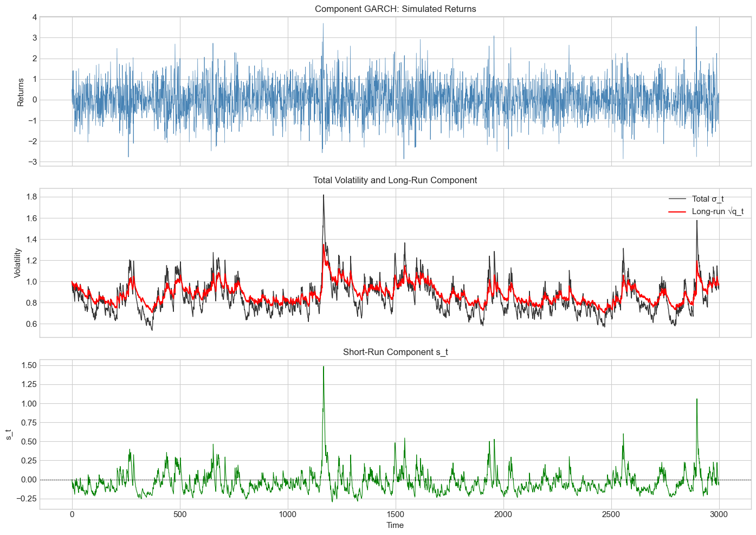The image size is (756, 535).
Task: Click the tallest green spike in s_t plot
Action: (324, 367)
